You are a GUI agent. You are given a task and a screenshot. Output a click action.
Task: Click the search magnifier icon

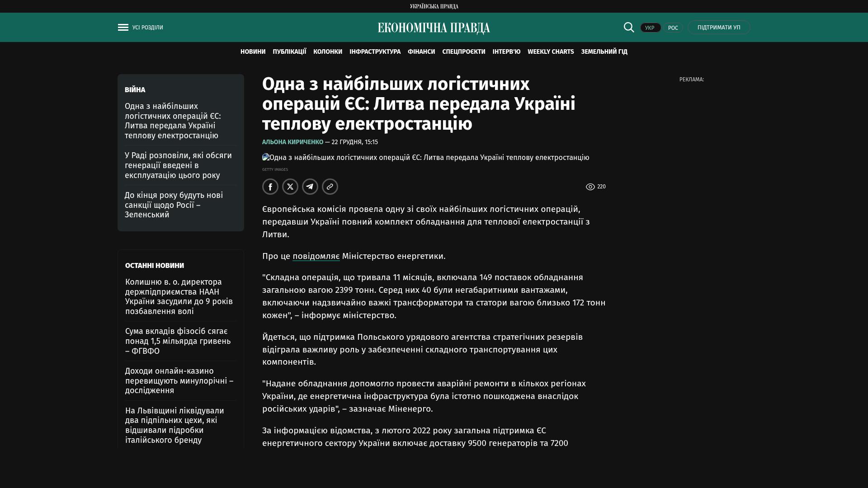pos(629,27)
